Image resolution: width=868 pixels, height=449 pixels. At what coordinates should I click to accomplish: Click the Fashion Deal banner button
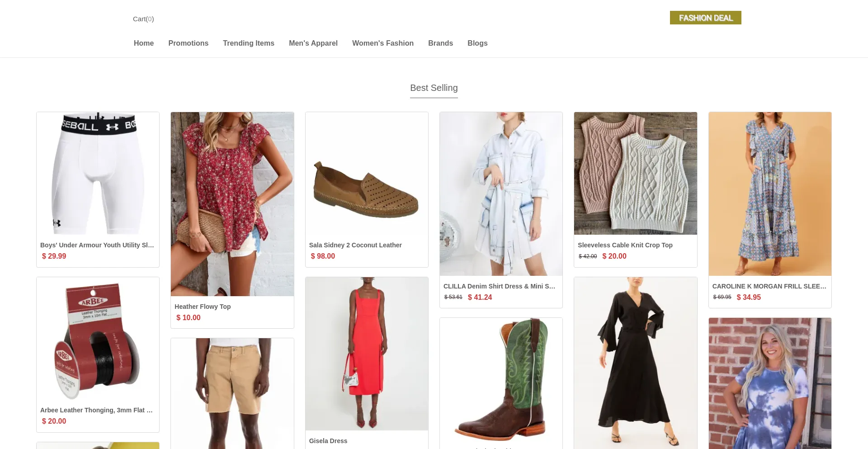click(x=705, y=18)
